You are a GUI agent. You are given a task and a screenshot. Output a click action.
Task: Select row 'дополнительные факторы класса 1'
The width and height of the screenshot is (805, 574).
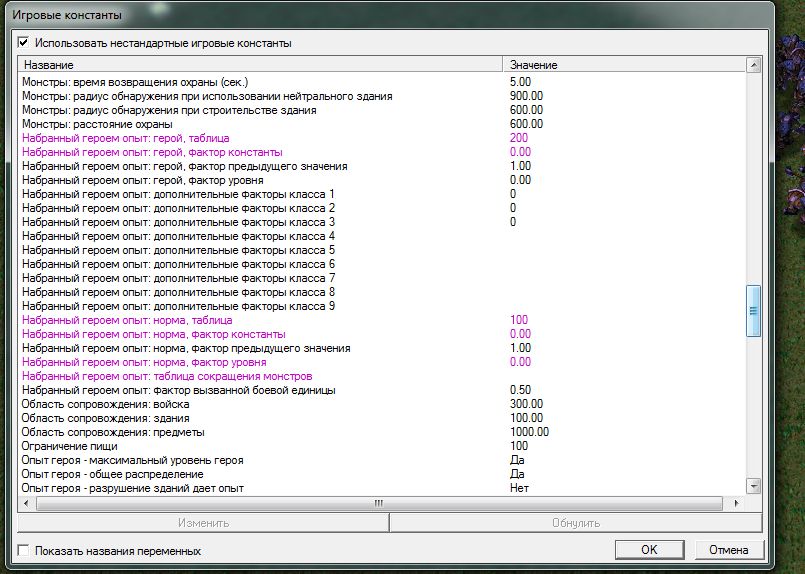pyautogui.click(x=382, y=194)
